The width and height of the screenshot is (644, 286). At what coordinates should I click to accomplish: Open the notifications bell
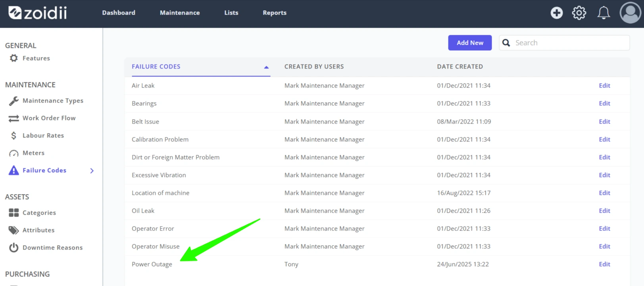[x=604, y=13]
